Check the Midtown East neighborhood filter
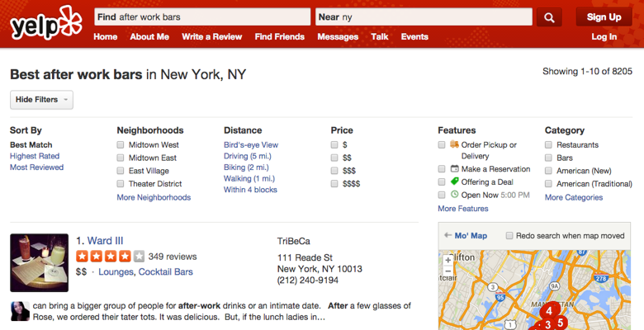This screenshot has width=644, height=330. pyautogui.click(x=121, y=158)
